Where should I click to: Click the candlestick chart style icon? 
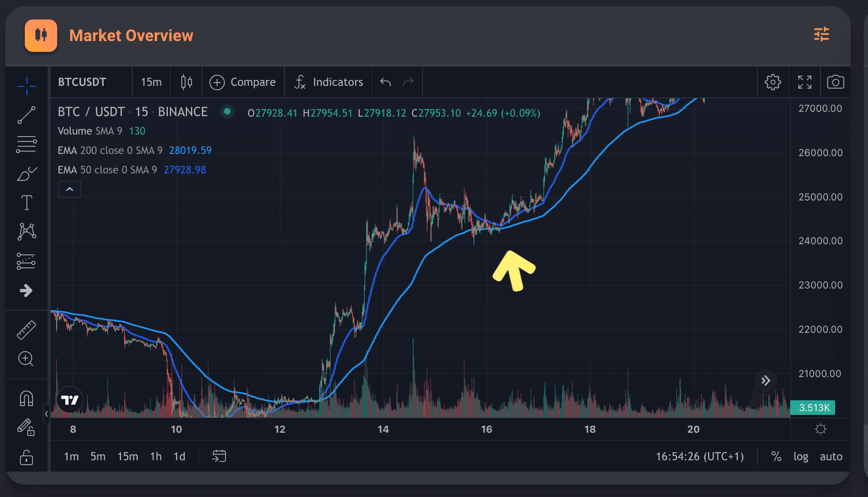tap(186, 82)
